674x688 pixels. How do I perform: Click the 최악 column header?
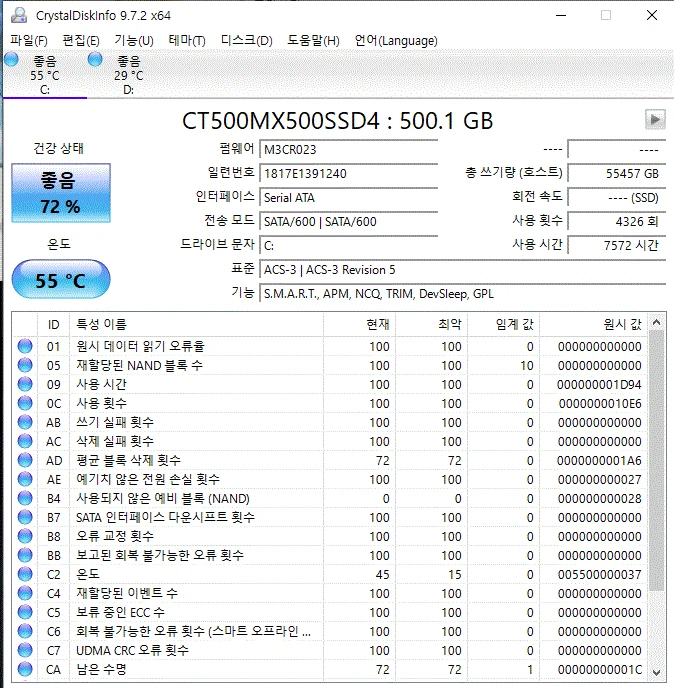(432, 324)
